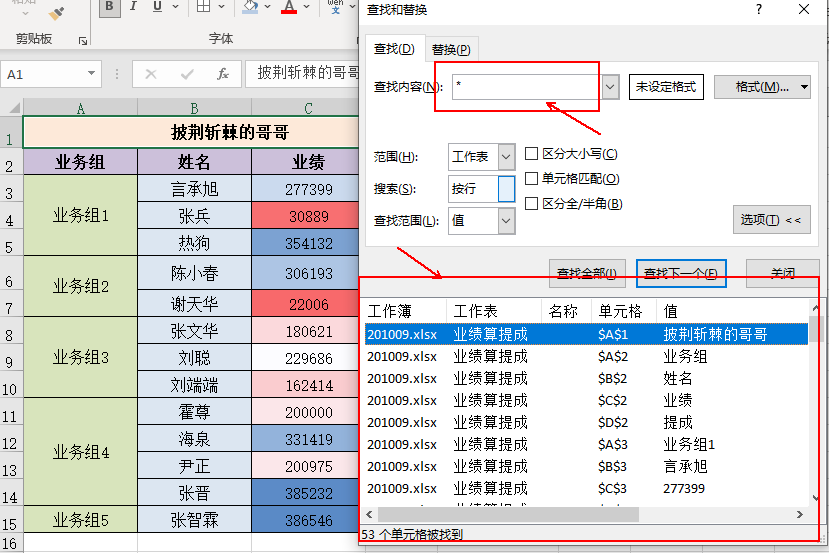Click the Format Painter brush icon
The width and height of the screenshot is (829, 553).
56,13
